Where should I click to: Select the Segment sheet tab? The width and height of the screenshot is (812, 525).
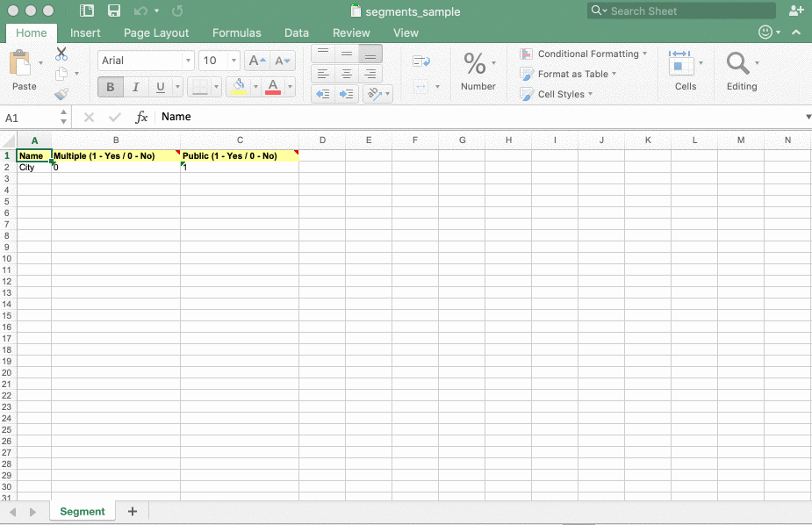(x=83, y=512)
